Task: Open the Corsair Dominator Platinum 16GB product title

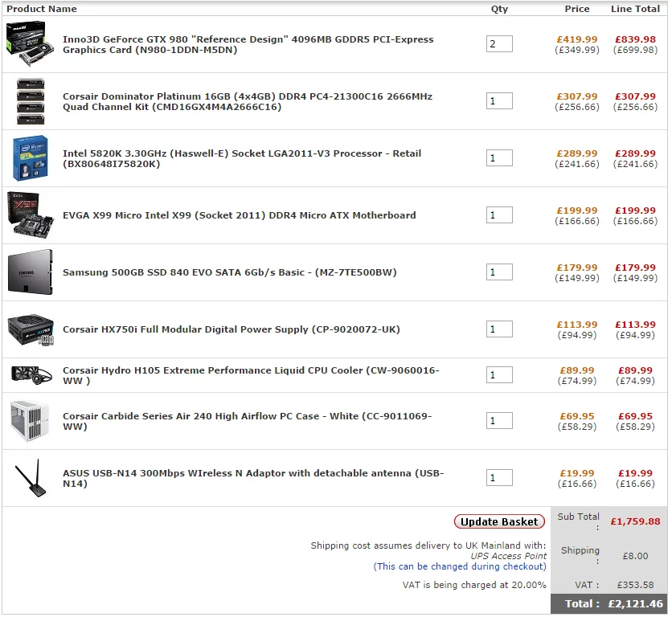Action: (248, 101)
